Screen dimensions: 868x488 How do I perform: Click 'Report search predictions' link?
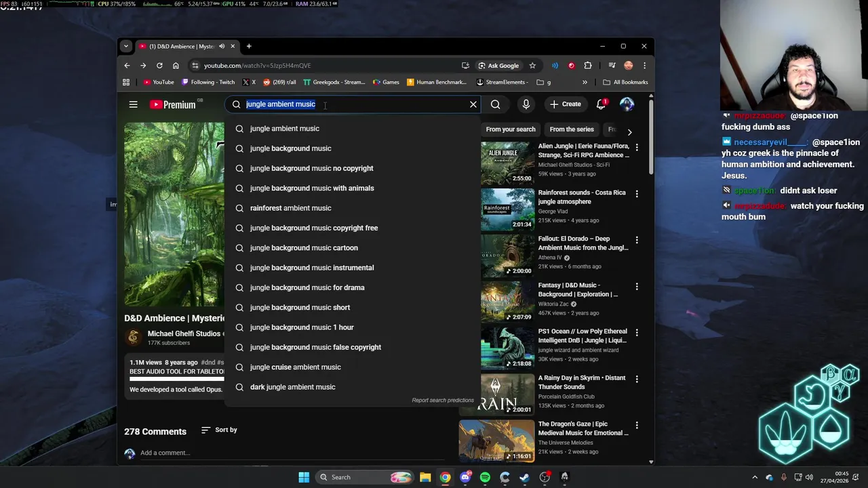(x=443, y=400)
